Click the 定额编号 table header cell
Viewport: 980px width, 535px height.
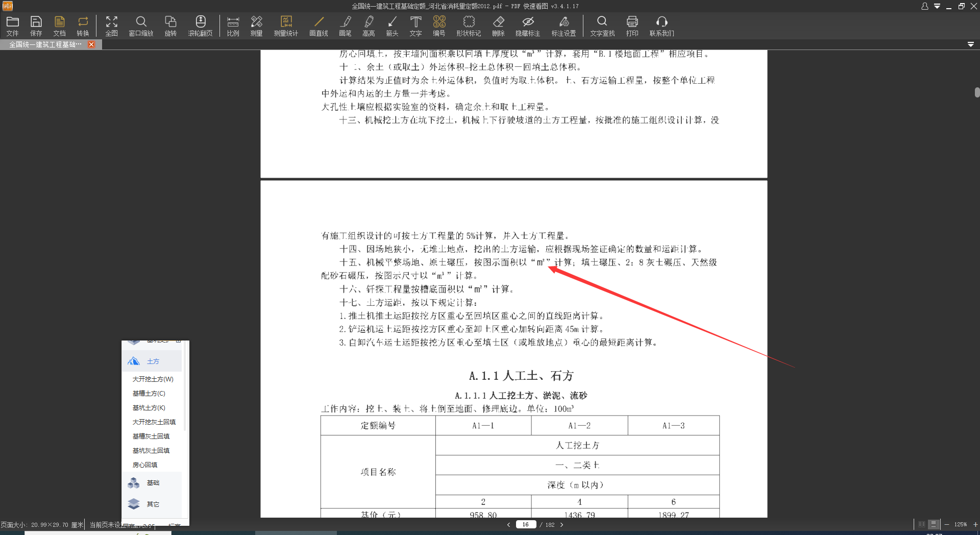click(x=378, y=426)
